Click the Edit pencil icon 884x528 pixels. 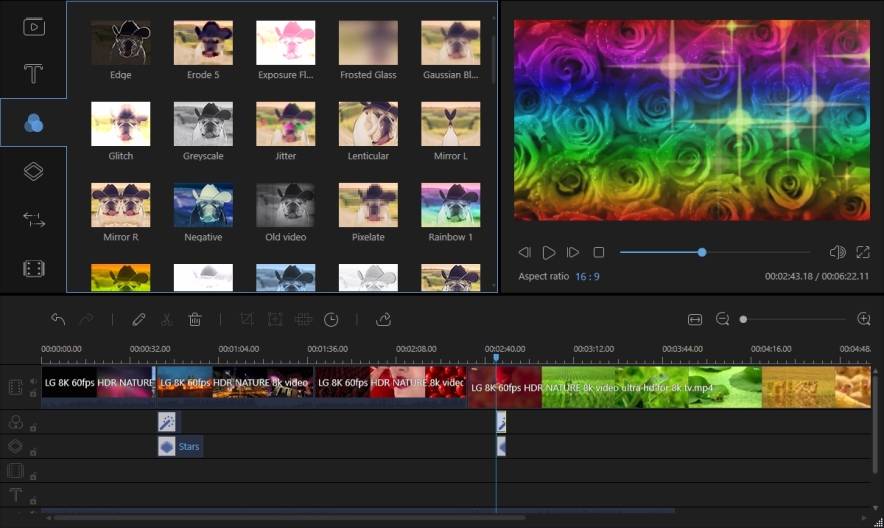139,319
